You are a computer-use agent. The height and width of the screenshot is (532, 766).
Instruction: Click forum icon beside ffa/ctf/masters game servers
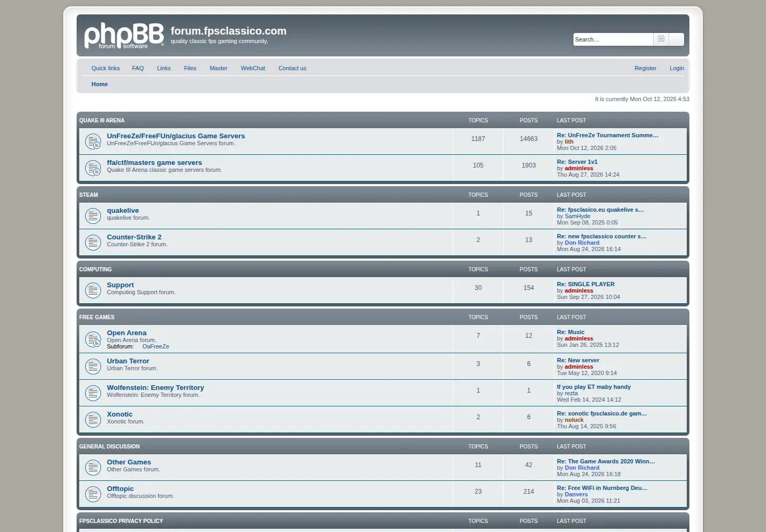93,168
